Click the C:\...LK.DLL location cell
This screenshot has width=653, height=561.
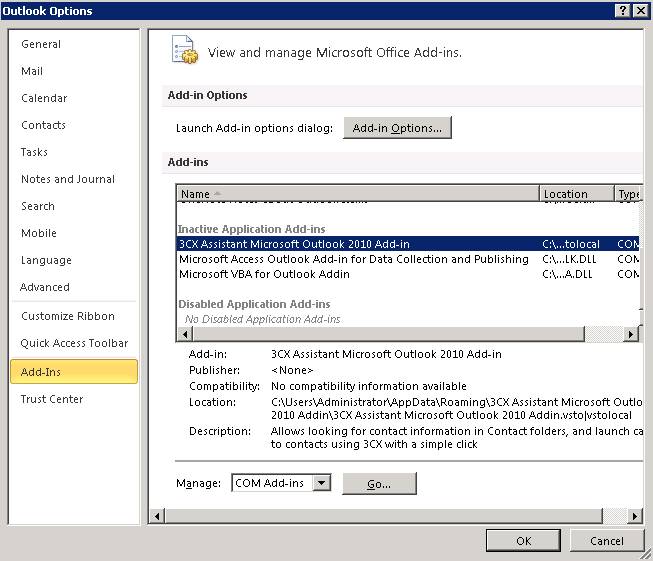pos(569,259)
